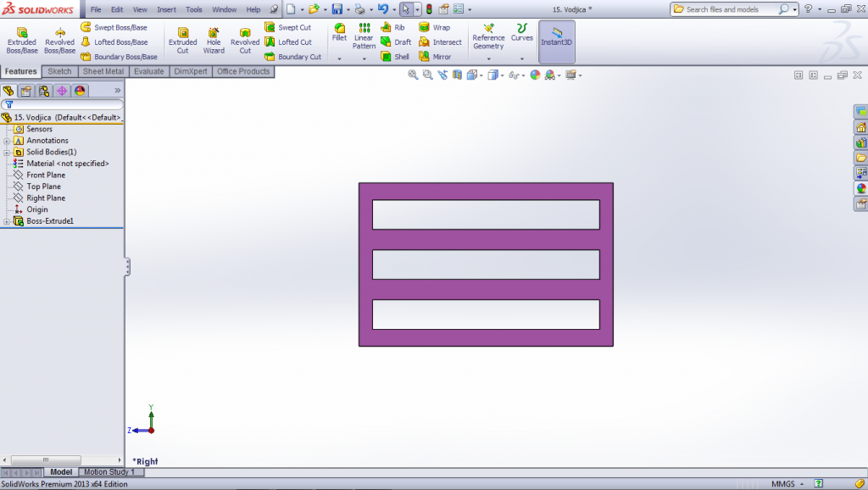Expand the Boss-Extrude1 feature node
Viewport: 868px width, 490px height.
click(7, 221)
